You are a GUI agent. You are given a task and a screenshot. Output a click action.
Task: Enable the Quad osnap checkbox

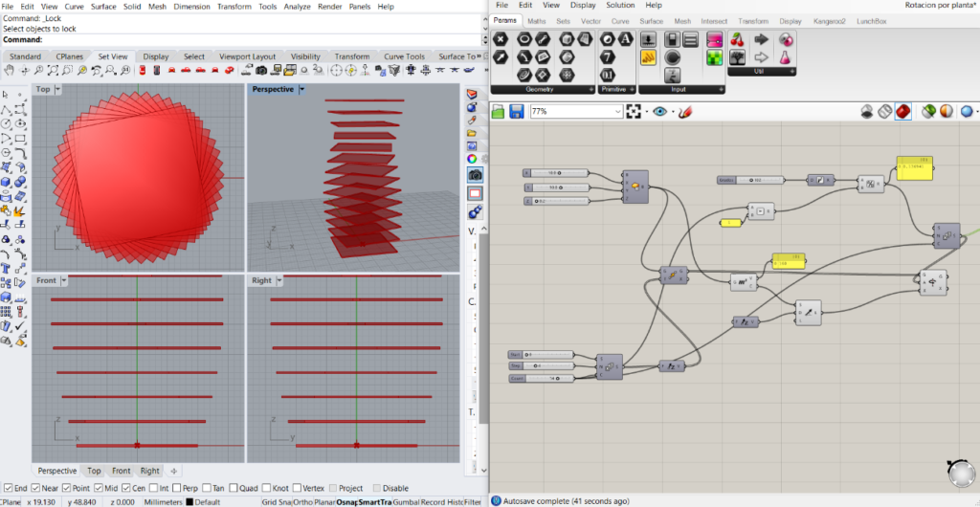click(234, 488)
